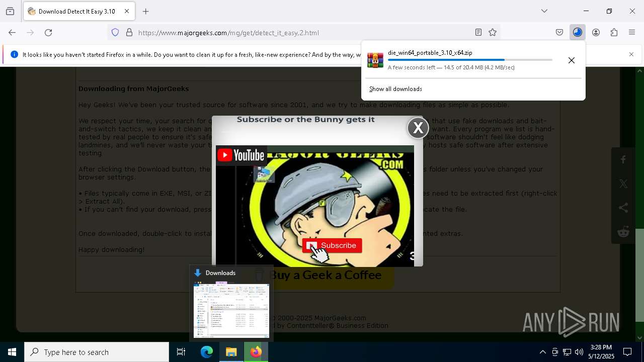Click the Type here to search box
This screenshot has height=362, width=644.
pyautogui.click(x=97, y=352)
